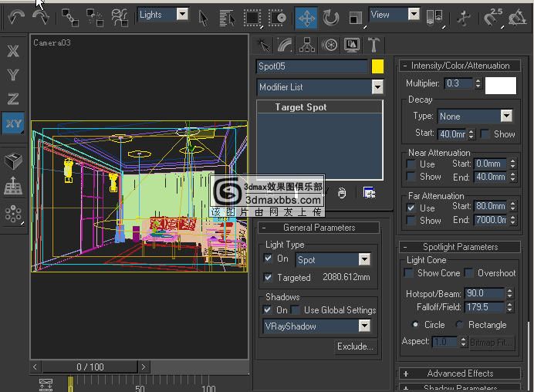
Task: Choose the Rectangular Selection Region tool
Action: 252,18
